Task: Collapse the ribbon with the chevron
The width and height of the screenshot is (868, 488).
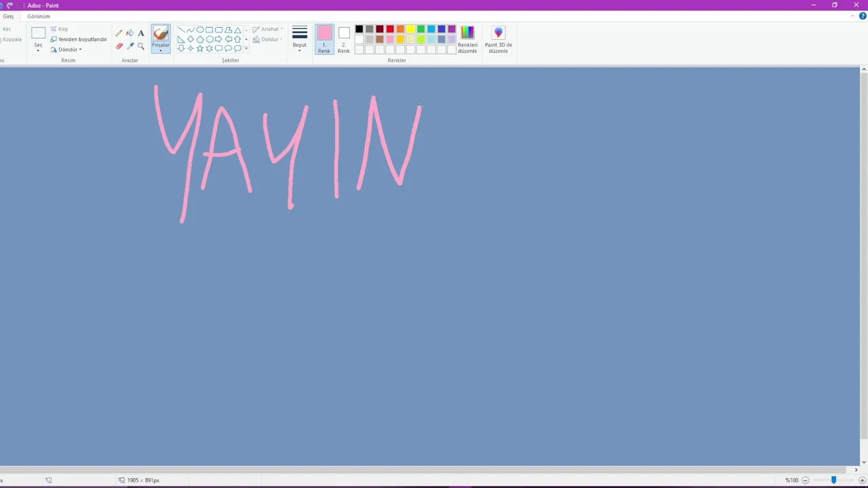Action: [853, 16]
